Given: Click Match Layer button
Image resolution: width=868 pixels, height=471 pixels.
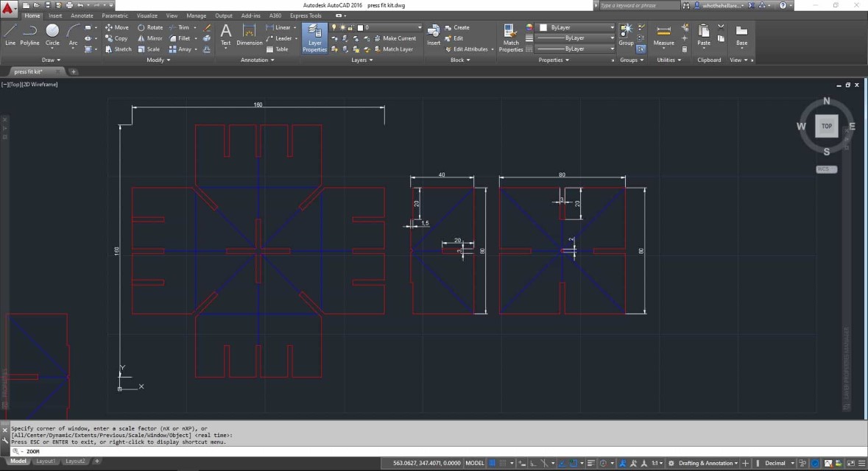Looking at the screenshot, I should click(x=393, y=49).
